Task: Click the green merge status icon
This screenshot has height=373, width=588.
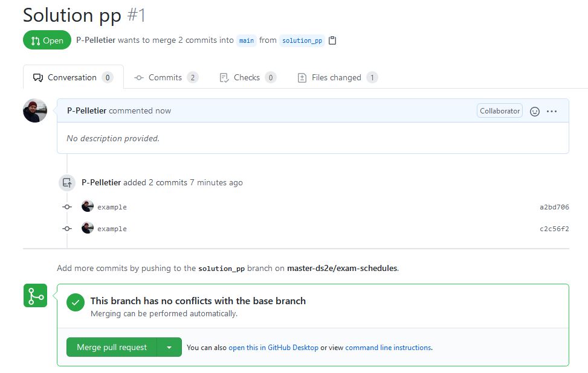Action: (x=35, y=296)
